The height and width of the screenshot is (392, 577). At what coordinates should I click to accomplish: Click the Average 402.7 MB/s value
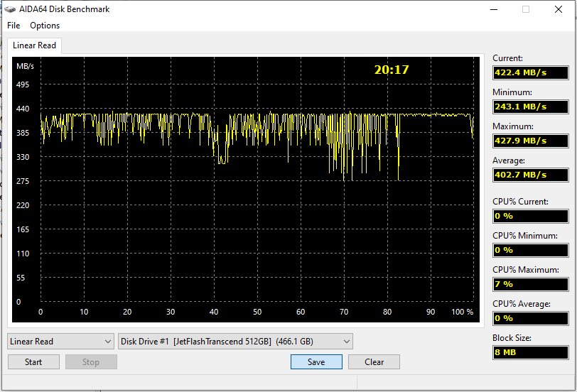click(531, 175)
